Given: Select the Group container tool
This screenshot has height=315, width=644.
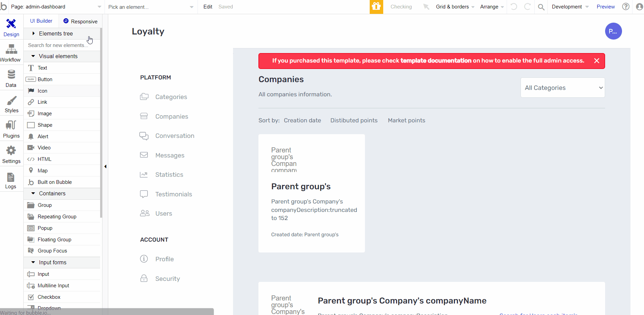Looking at the screenshot, I should coord(62,205).
